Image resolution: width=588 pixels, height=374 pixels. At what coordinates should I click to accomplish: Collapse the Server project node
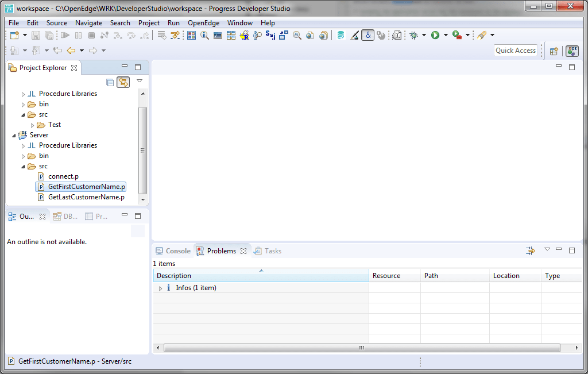(x=14, y=136)
